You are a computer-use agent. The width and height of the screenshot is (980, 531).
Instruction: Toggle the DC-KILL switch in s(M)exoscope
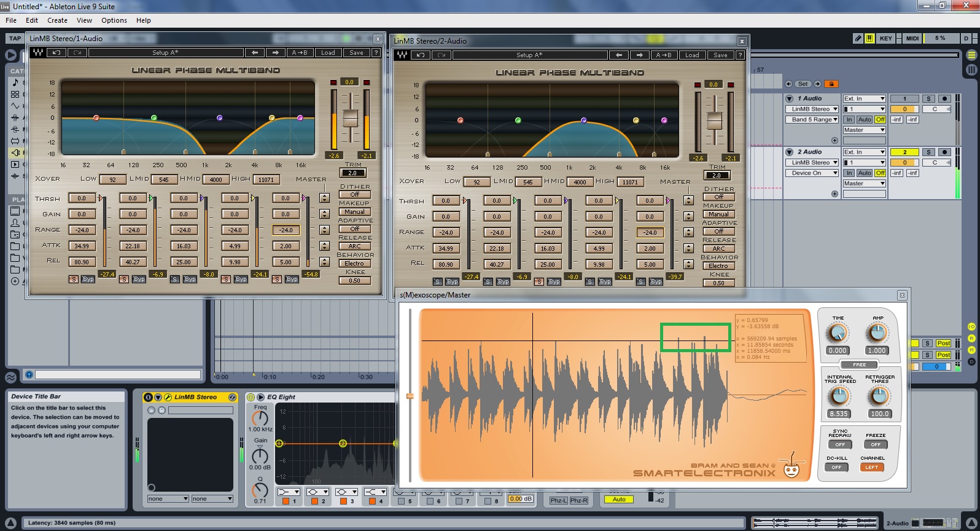point(836,467)
